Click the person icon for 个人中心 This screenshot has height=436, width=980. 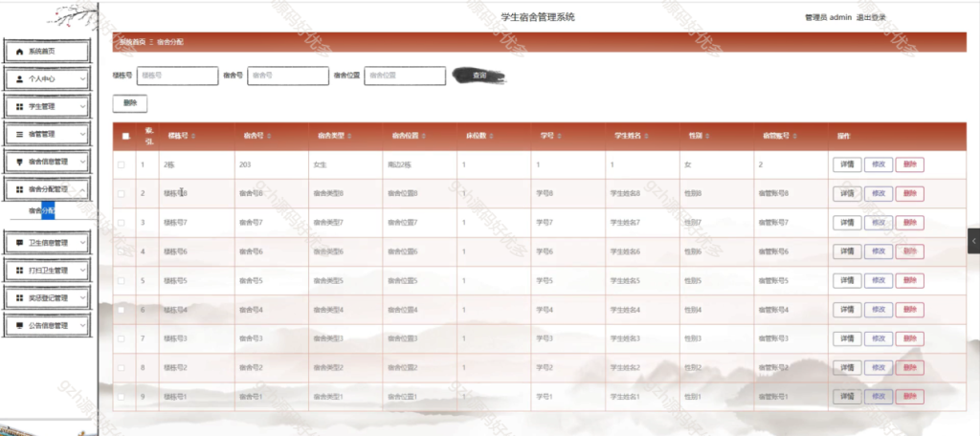pyautogui.click(x=19, y=79)
